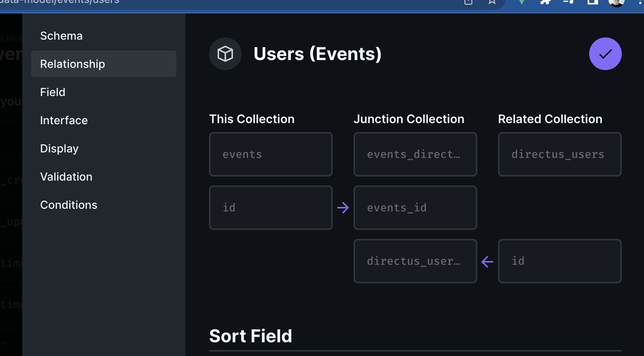Image resolution: width=644 pixels, height=356 pixels.
Task: Click the 'events_id' junction field
Action: 415,208
